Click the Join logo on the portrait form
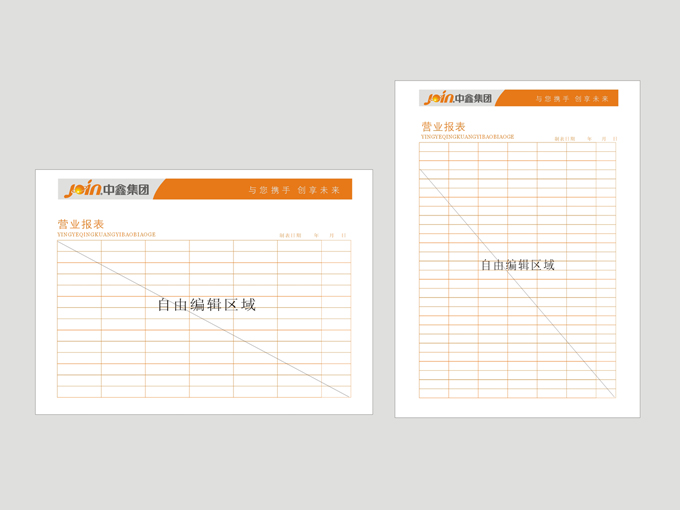The height and width of the screenshot is (510, 680). coord(439,98)
